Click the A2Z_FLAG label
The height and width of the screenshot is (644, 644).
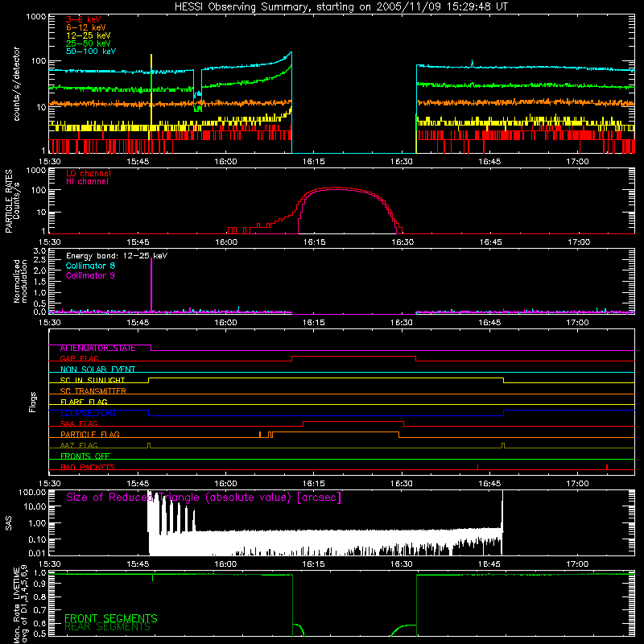pyautogui.click(x=79, y=445)
